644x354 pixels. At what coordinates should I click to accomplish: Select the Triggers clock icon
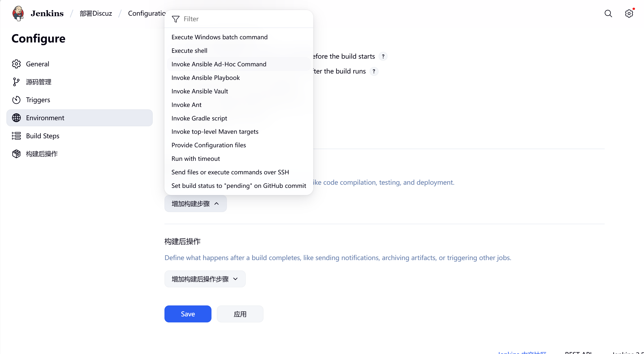click(16, 100)
